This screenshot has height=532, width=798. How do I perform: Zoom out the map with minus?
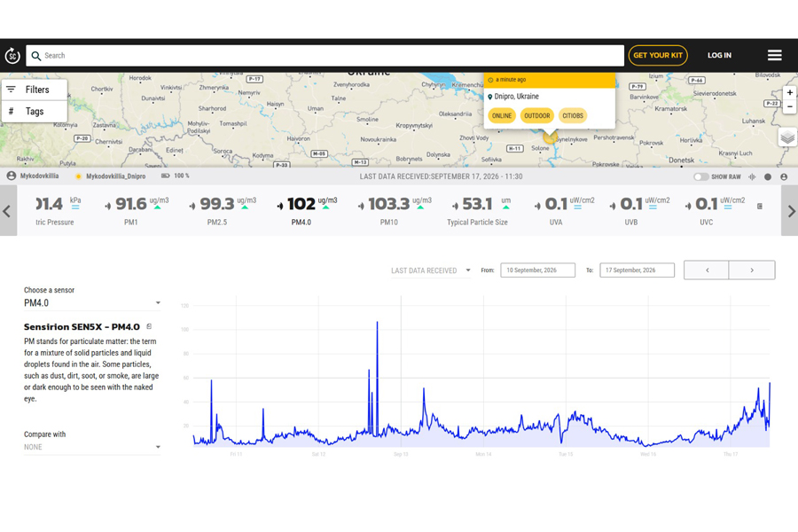[x=789, y=107]
